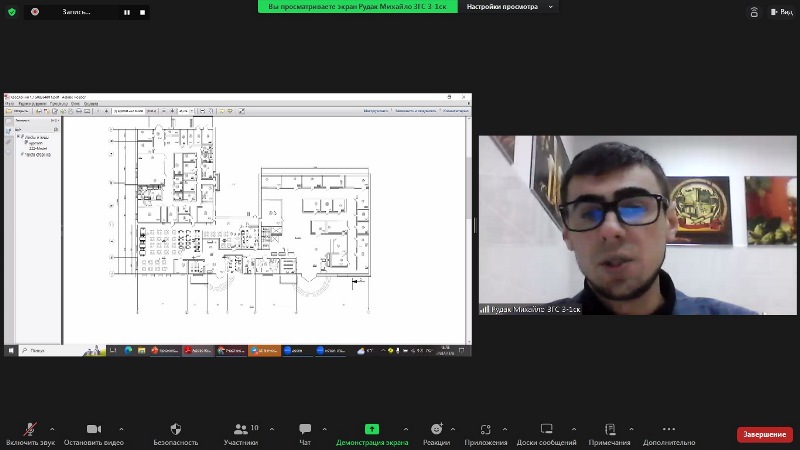Click Заполнить и подписать in shared Acrobat

click(x=415, y=111)
